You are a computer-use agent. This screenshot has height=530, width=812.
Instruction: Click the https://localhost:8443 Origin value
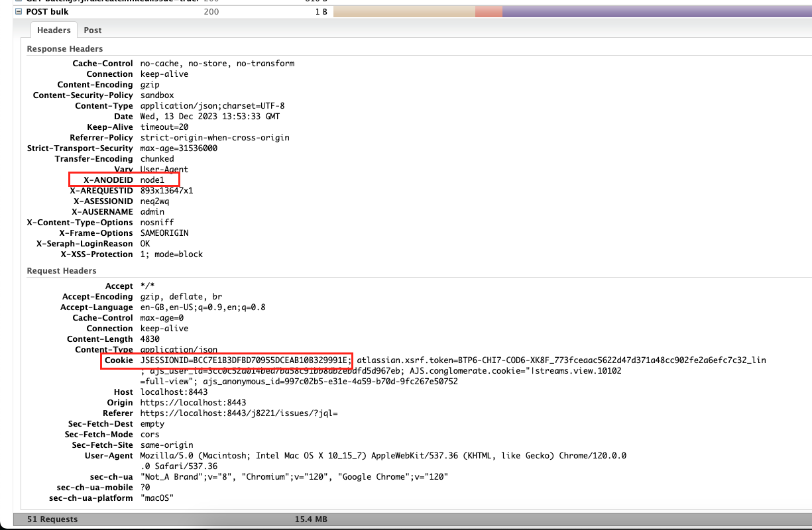[x=193, y=403]
